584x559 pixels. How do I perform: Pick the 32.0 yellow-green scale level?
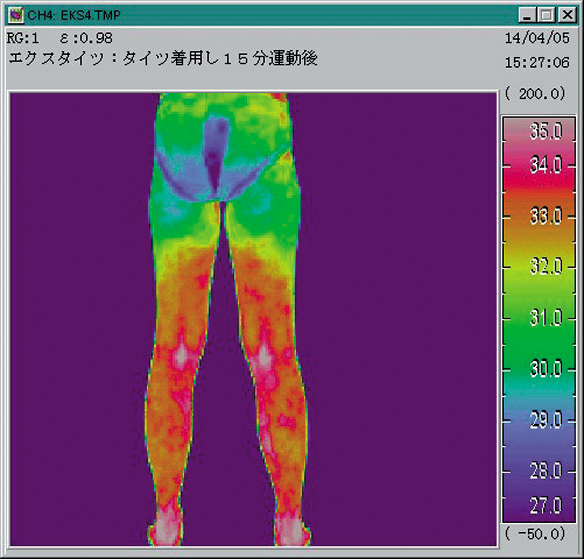click(x=546, y=266)
